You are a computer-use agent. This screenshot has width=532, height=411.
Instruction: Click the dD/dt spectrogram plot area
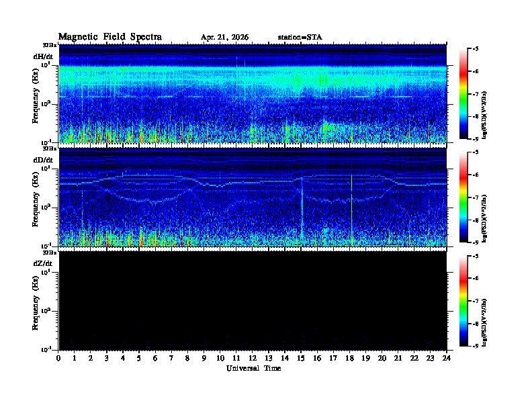click(x=253, y=197)
